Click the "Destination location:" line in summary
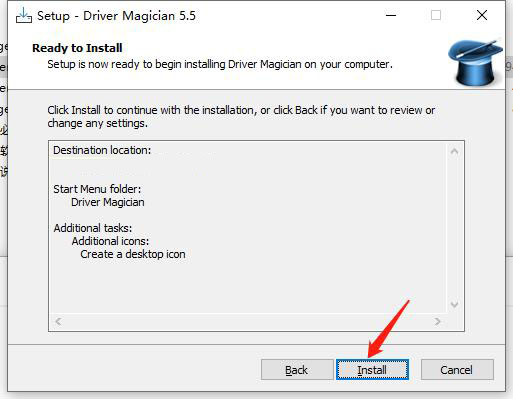 (x=102, y=150)
